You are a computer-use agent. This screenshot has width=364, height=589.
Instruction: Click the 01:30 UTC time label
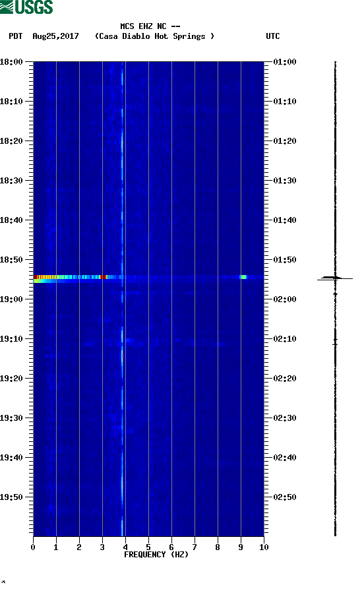[x=285, y=180]
